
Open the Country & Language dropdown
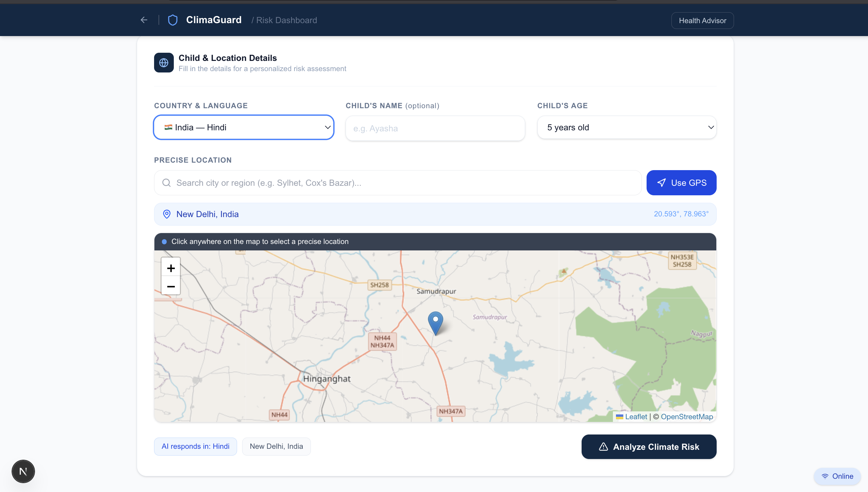point(244,127)
